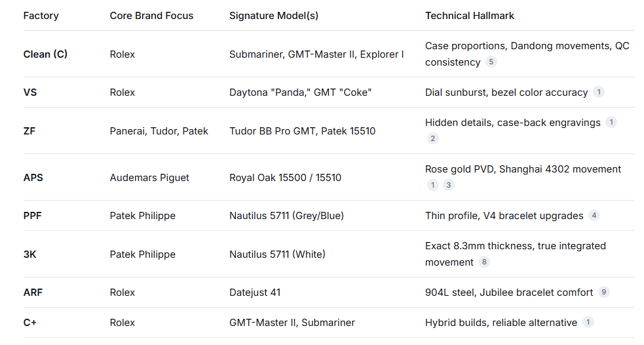
Task: Click the Technical Hallmark column header
Action: (470, 16)
